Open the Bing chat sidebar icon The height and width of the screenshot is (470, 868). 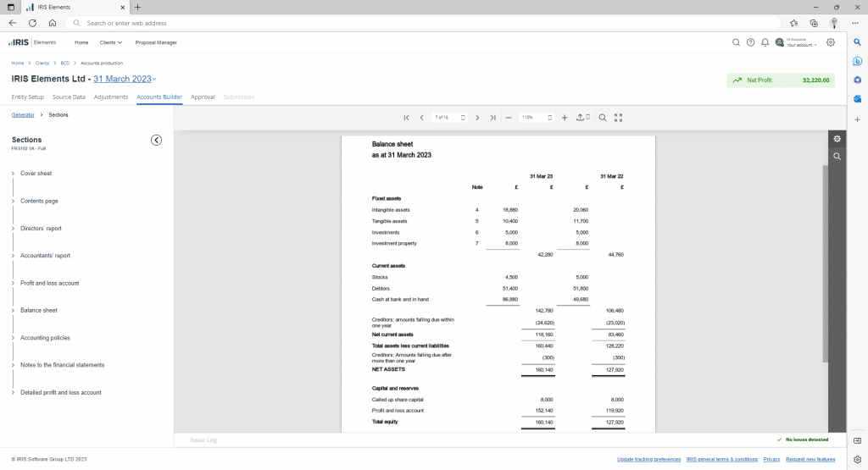click(x=858, y=61)
